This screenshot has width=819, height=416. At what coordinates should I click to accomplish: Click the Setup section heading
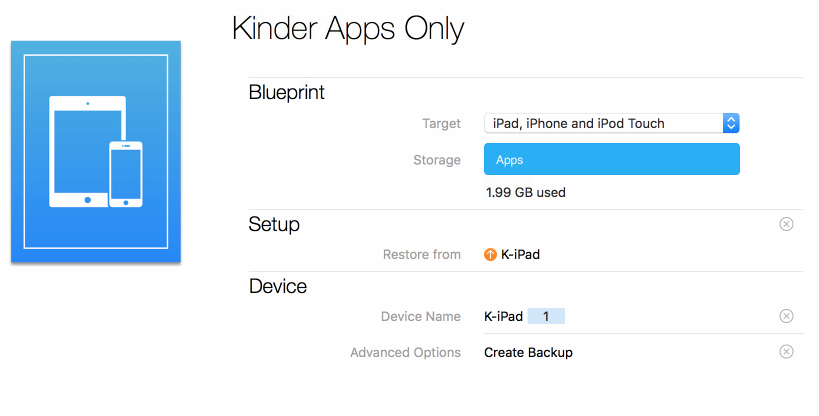274,224
